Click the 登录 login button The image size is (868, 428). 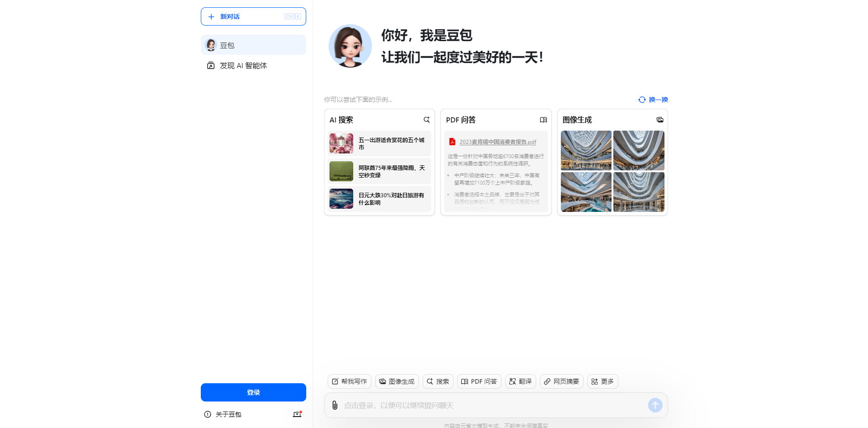click(x=253, y=392)
